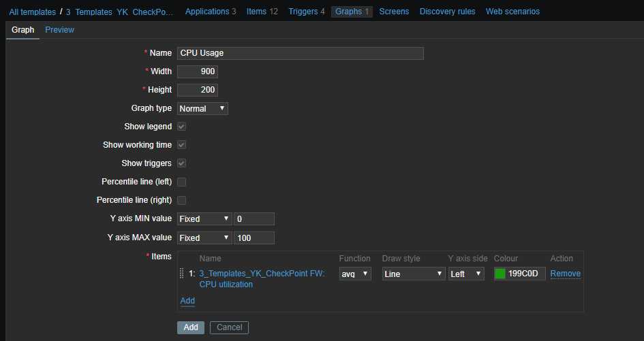Open the Discovery rules section
Screen dimensions: 644x341
click(447, 12)
